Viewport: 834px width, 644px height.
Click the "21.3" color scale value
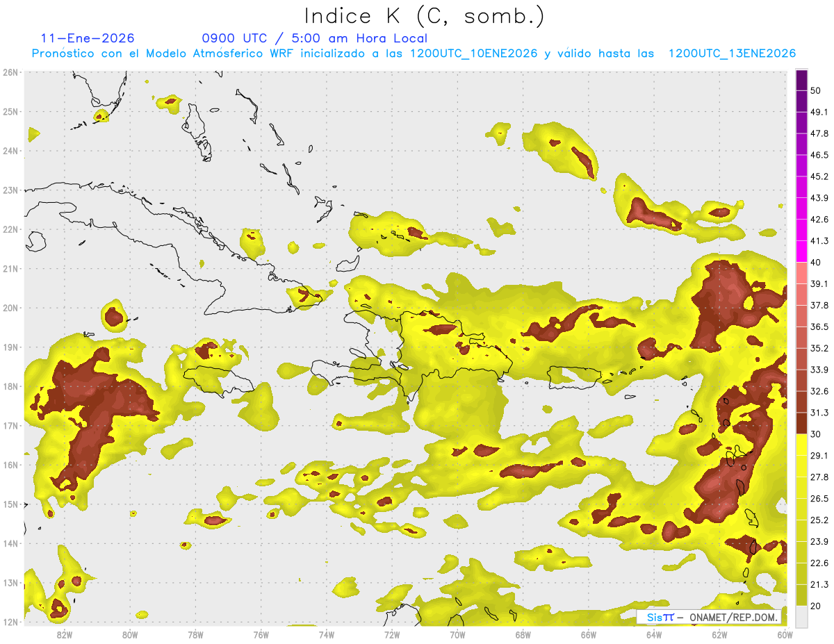click(x=819, y=585)
